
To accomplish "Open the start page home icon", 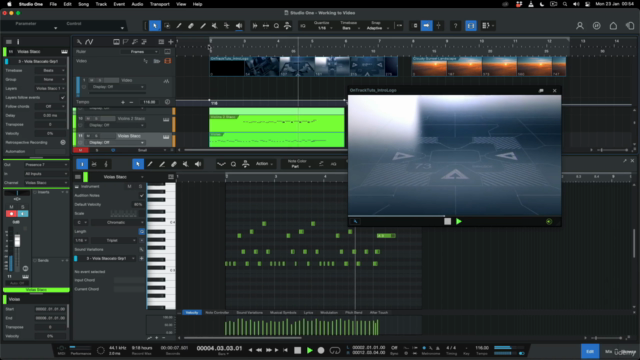I will click(x=613, y=26).
